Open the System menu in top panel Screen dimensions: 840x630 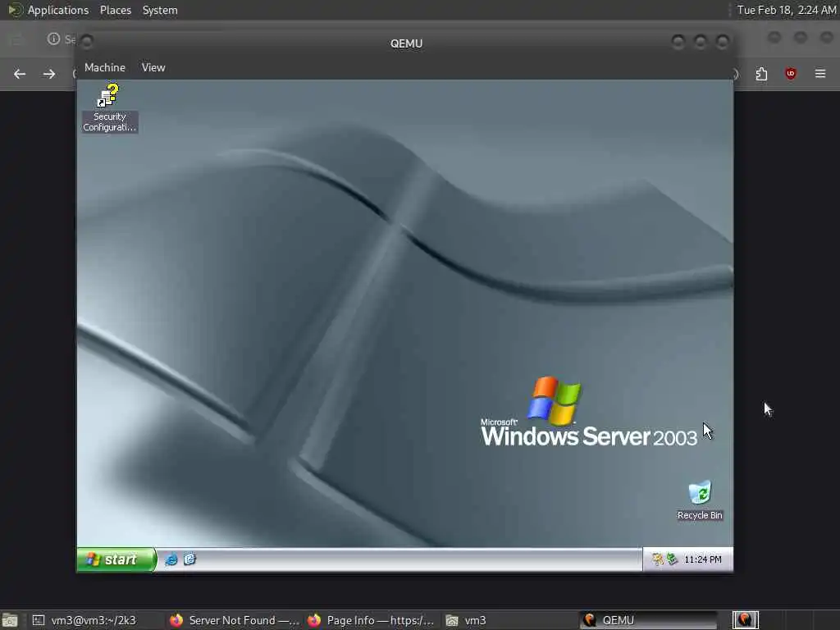pos(160,10)
